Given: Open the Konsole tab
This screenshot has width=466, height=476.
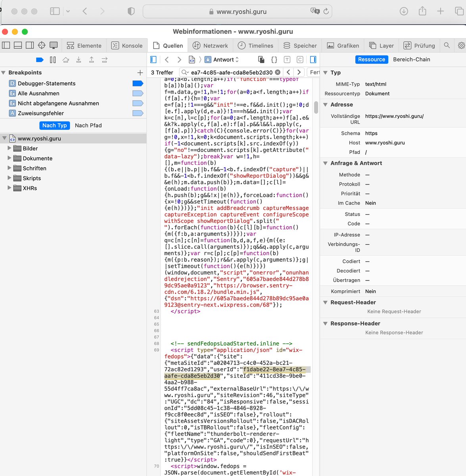Looking at the screenshot, I should point(127,46).
